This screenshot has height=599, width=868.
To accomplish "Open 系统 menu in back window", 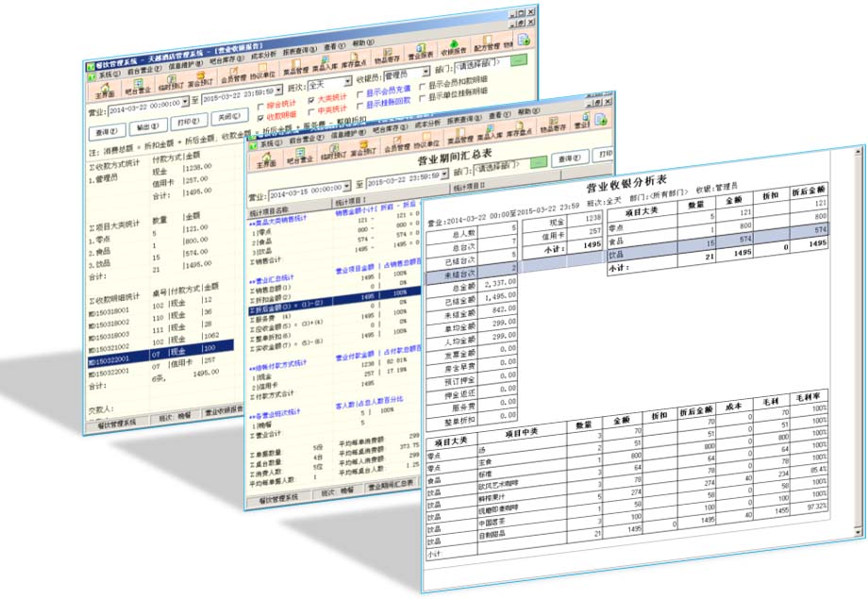I will [x=108, y=74].
